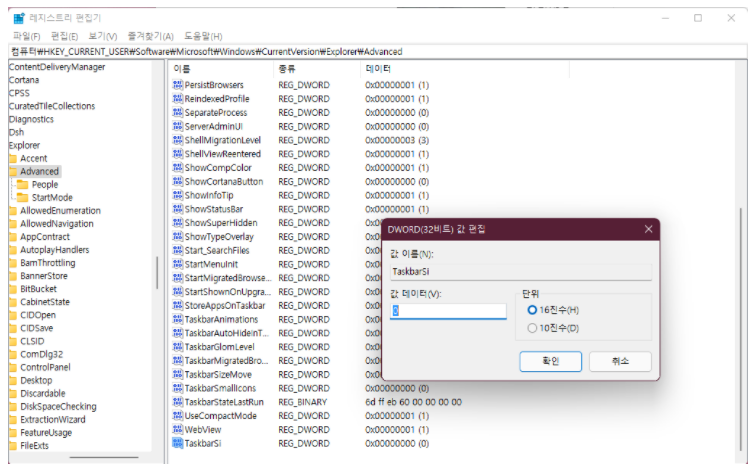
Task: Click the Advanced folder icon in tree
Action: click(x=13, y=172)
